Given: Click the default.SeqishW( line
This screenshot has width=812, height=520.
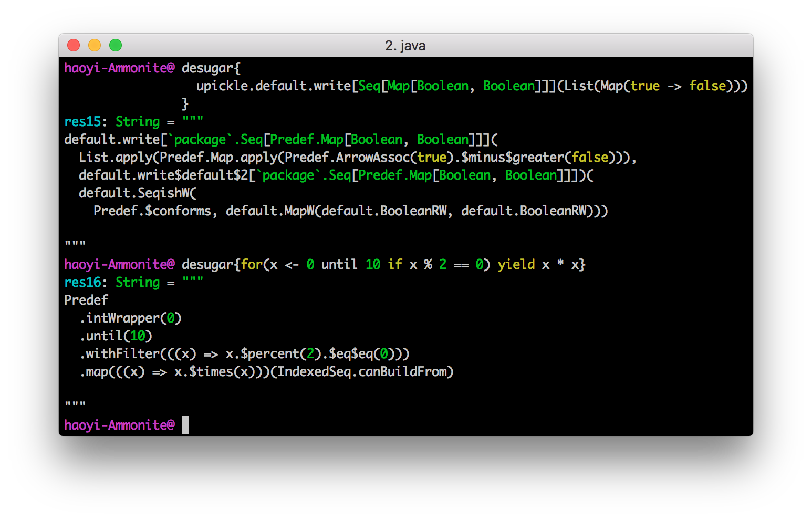Looking at the screenshot, I should [137, 193].
